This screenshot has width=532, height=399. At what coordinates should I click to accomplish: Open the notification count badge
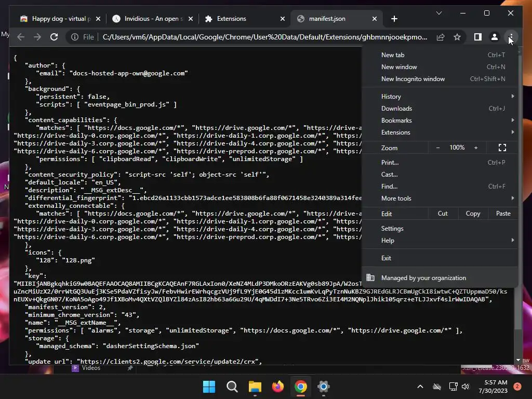tap(517, 387)
